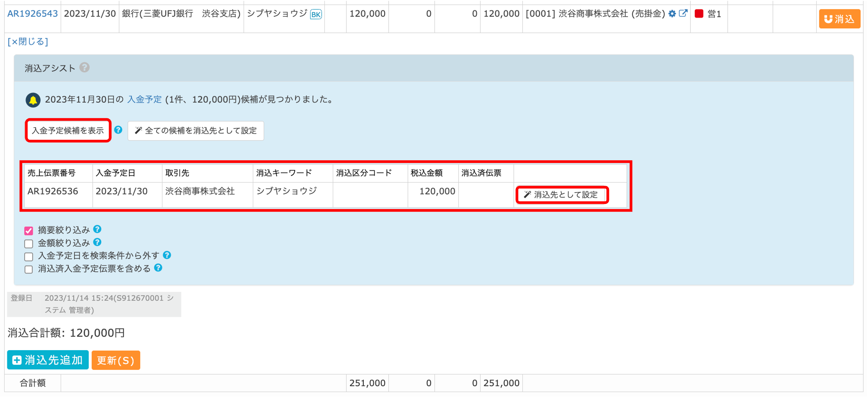Image resolution: width=868 pixels, height=397 pixels.
Task: Click 登録日 timestamp 2023/11/14 15:24
Action: click(109, 304)
